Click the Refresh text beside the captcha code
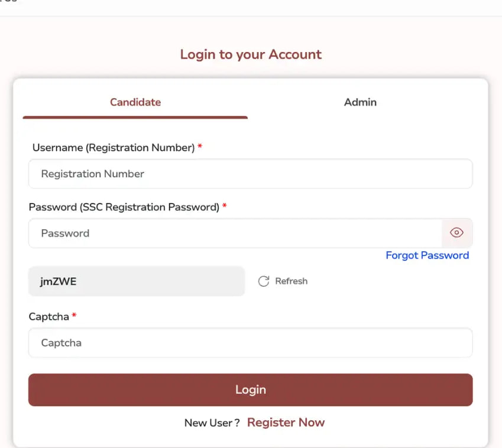 [x=291, y=281]
